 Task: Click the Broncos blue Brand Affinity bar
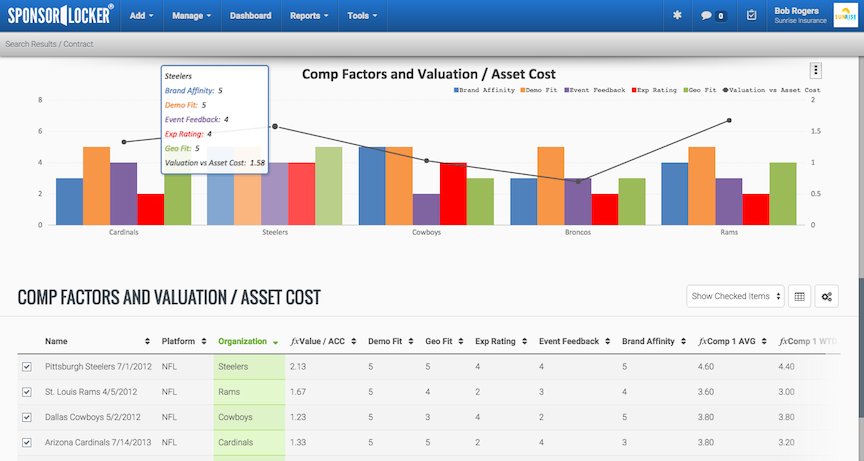[x=523, y=202]
